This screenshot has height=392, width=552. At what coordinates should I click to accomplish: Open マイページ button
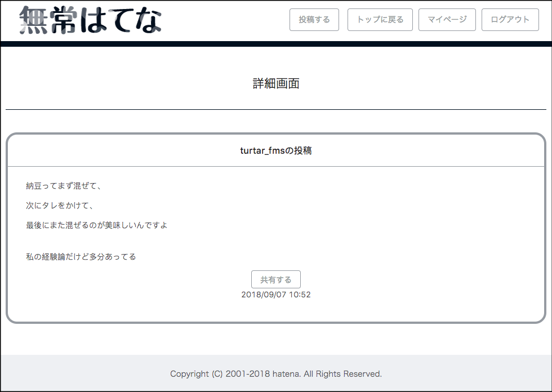point(447,20)
